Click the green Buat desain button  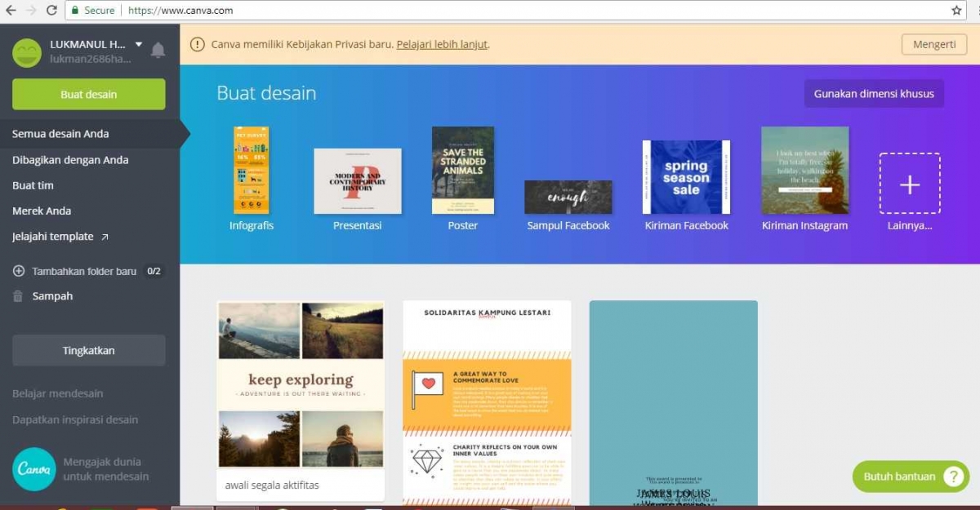click(88, 95)
